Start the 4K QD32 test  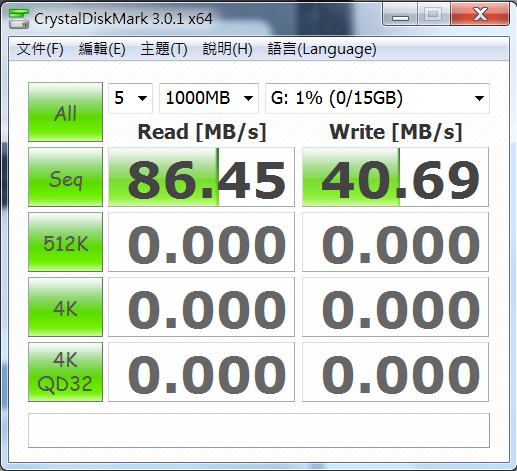[x=65, y=372]
